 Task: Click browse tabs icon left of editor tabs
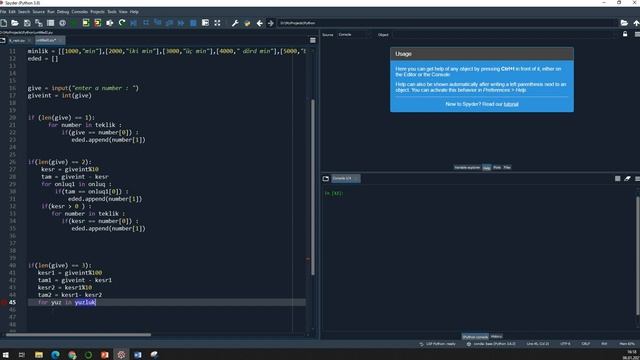tap(3, 40)
